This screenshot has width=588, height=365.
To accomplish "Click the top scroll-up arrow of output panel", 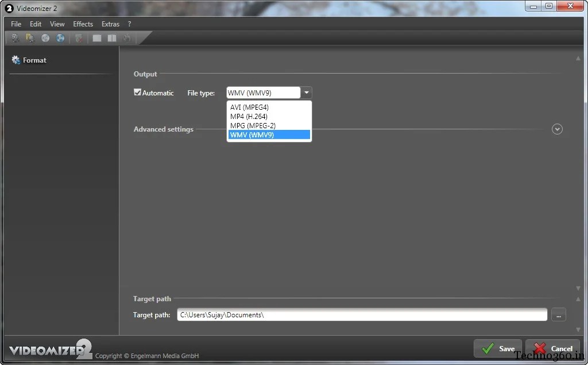I will [578, 58].
